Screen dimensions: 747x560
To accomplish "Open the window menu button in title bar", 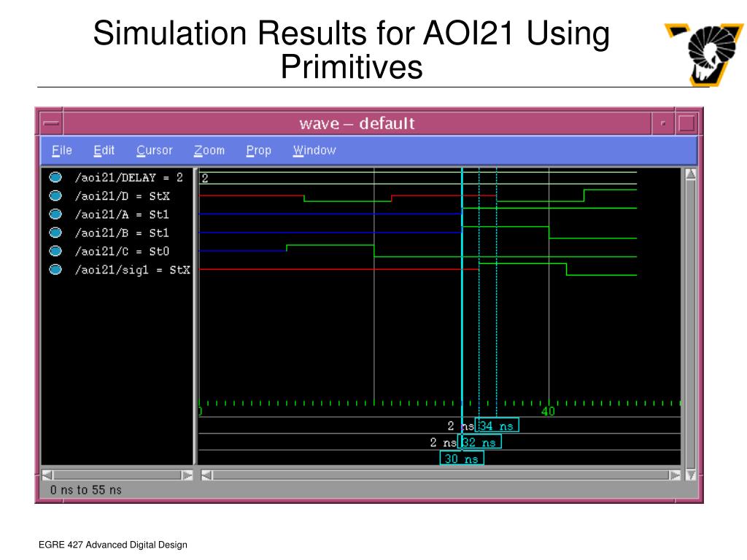I will click(x=51, y=124).
